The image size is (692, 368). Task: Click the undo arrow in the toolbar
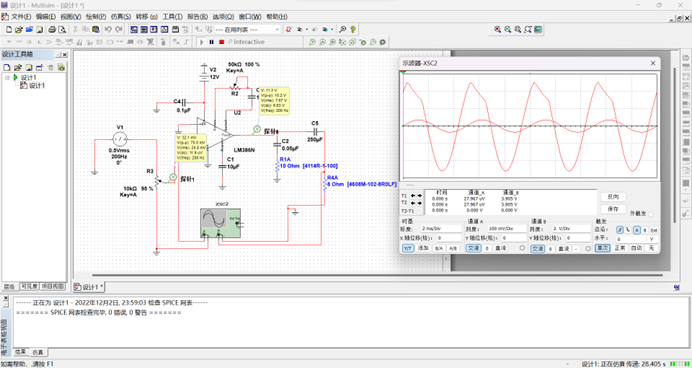click(108, 30)
